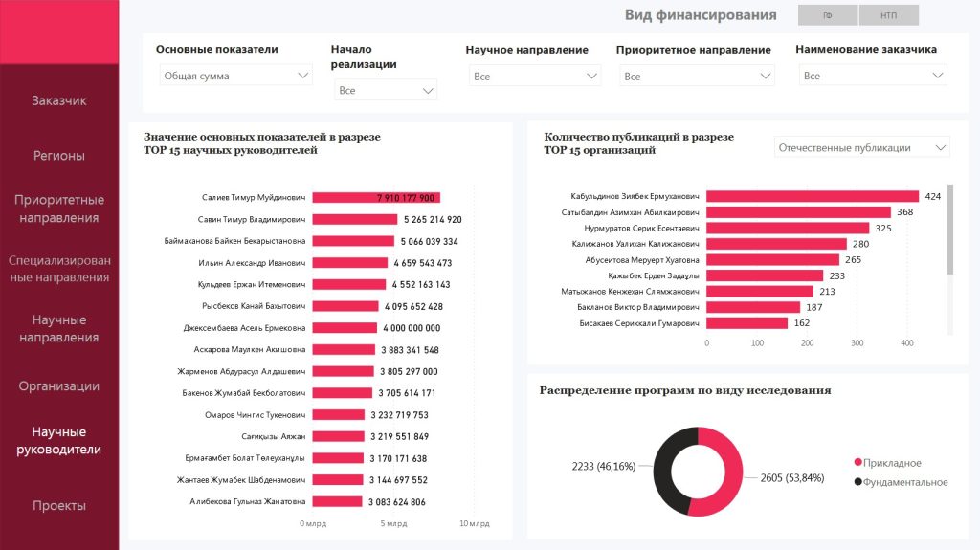This screenshot has height=550, width=980.
Task: Open the Проекты page in sidebar
Action: [x=59, y=505]
